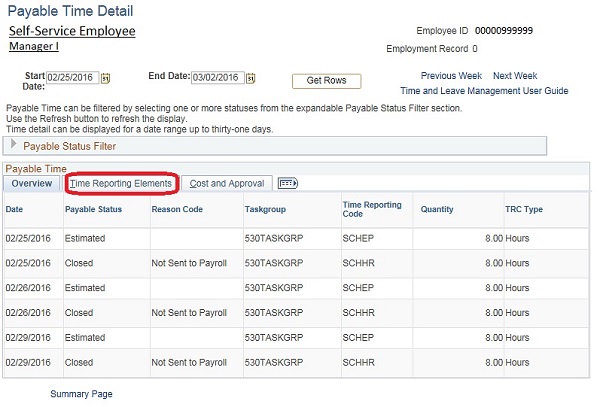
Task: Open the Time Reporting Elements tab
Action: click(x=121, y=184)
